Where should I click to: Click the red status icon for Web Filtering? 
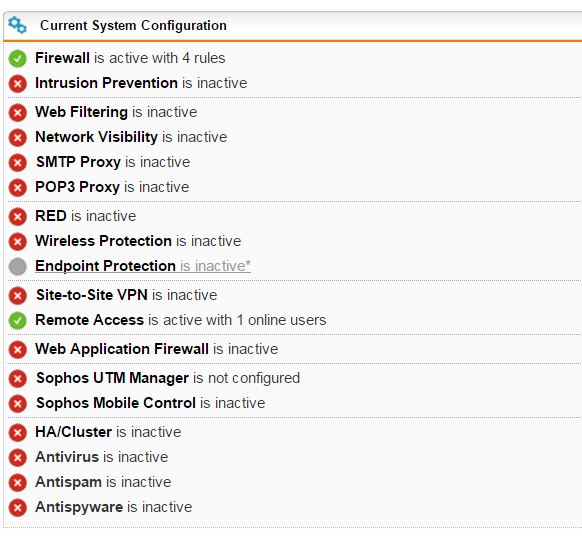[x=17, y=112]
